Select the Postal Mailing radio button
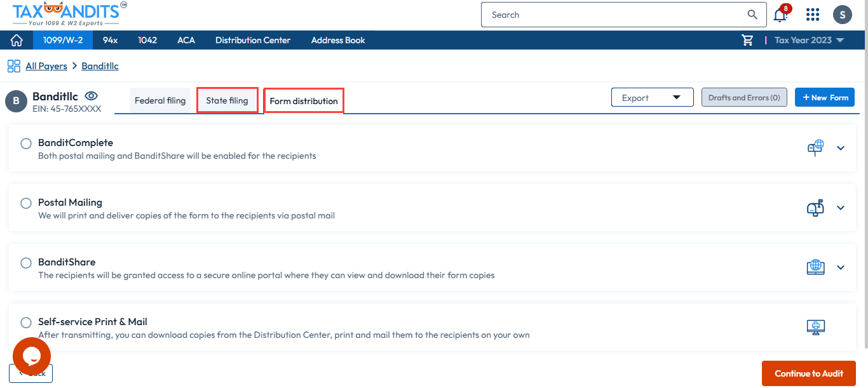Viewport: 868px width, 388px height. tap(26, 203)
